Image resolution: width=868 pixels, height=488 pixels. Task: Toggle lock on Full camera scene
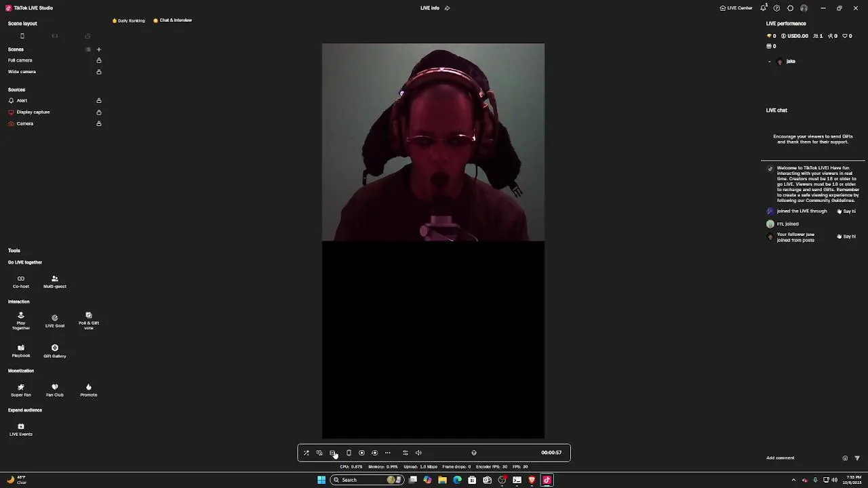point(99,60)
